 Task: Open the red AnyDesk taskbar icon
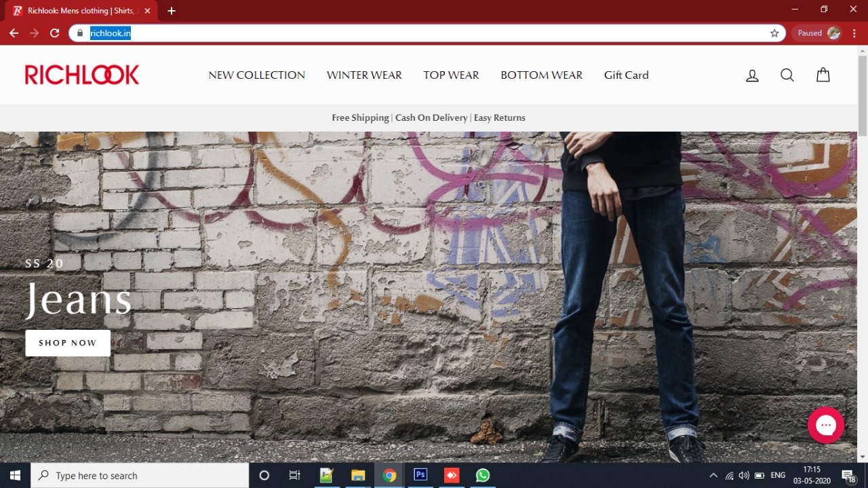pyautogui.click(x=452, y=475)
